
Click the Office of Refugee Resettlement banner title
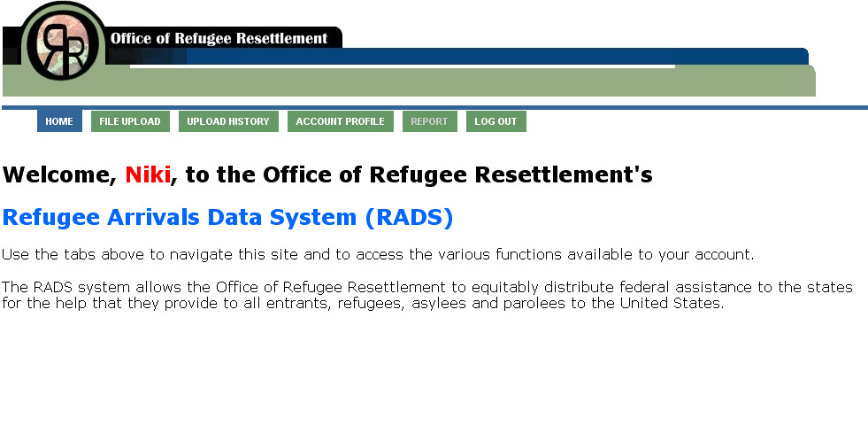[219, 38]
